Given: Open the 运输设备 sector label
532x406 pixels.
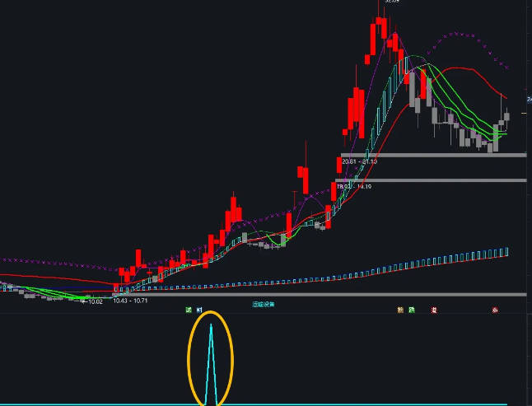Looking at the screenshot, I should point(264,304).
